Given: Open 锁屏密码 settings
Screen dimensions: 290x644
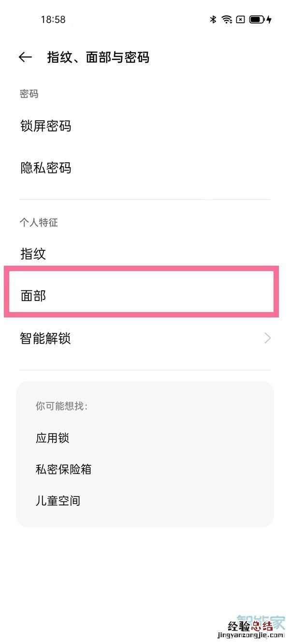Looking at the screenshot, I should point(46,127).
